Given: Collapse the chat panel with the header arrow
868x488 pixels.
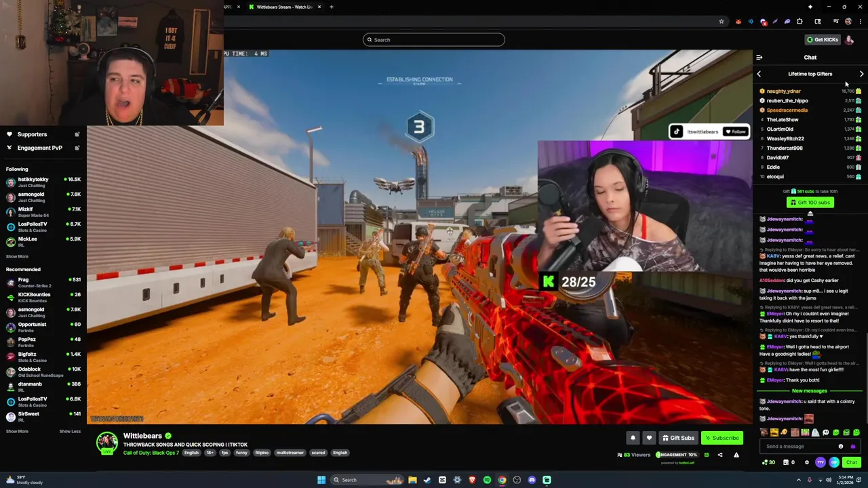Looking at the screenshot, I should [759, 58].
